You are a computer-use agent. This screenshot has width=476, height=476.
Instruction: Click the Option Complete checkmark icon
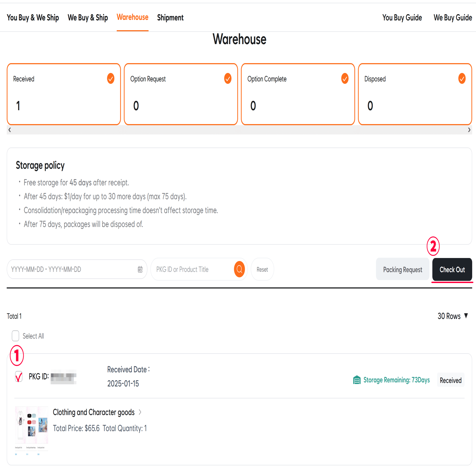tap(345, 78)
